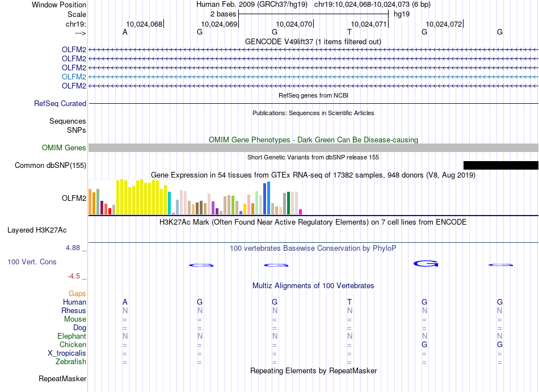The height and width of the screenshot is (392, 539).
Task: Click the ---> strand direction arrow label
Action: (81, 33)
